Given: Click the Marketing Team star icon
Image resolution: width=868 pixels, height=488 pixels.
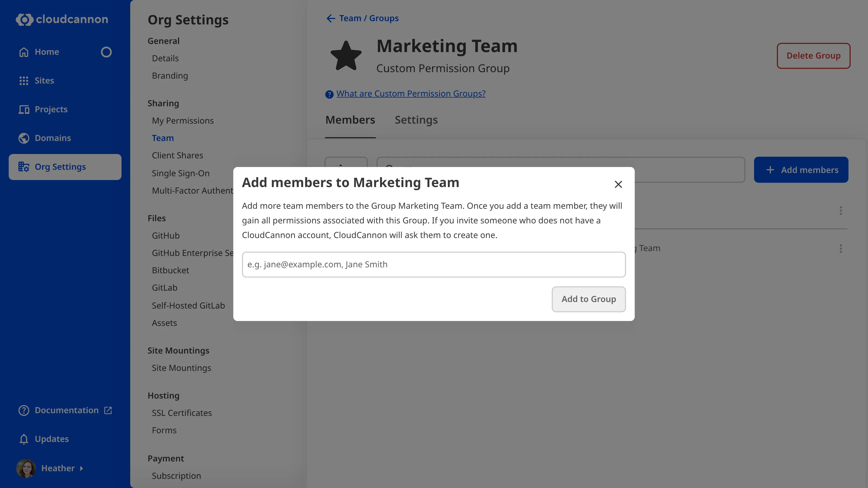Looking at the screenshot, I should [x=346, y=56].
